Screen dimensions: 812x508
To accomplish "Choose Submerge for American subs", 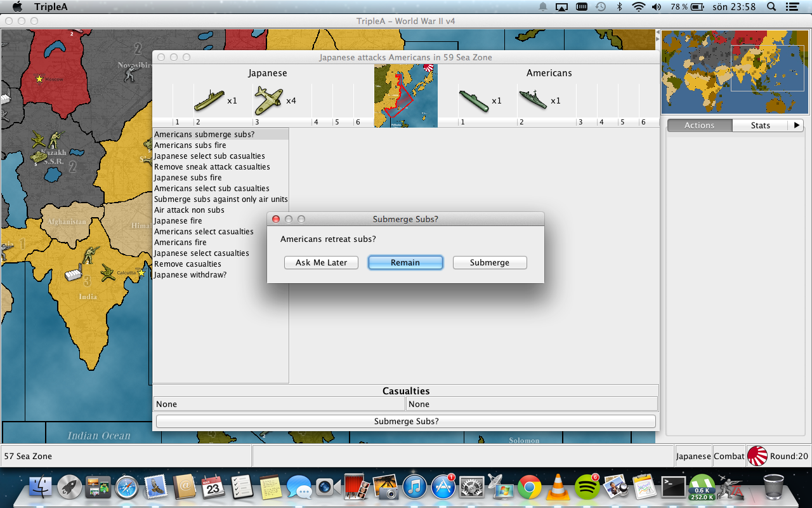I will pos(490,262).
